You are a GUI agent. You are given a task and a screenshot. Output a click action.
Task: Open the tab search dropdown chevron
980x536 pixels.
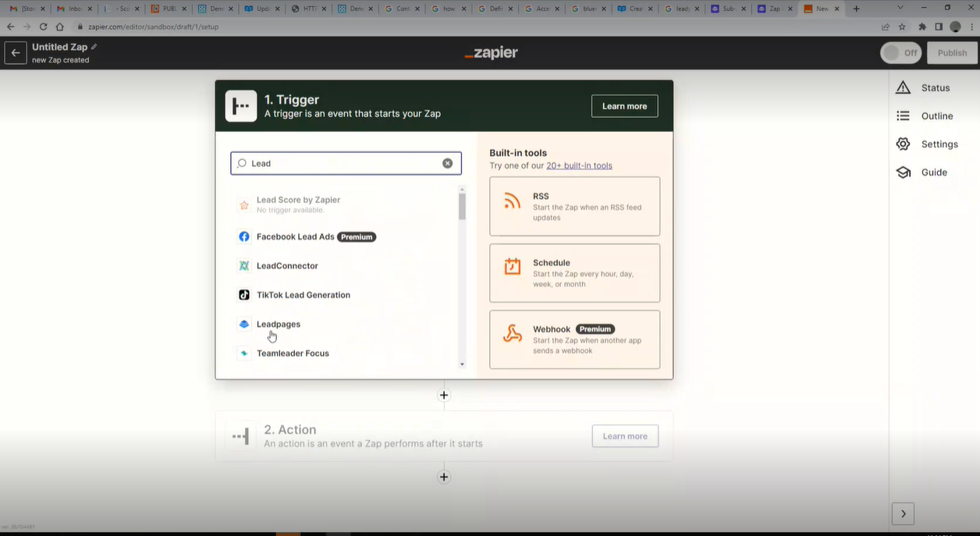[901, 8]
